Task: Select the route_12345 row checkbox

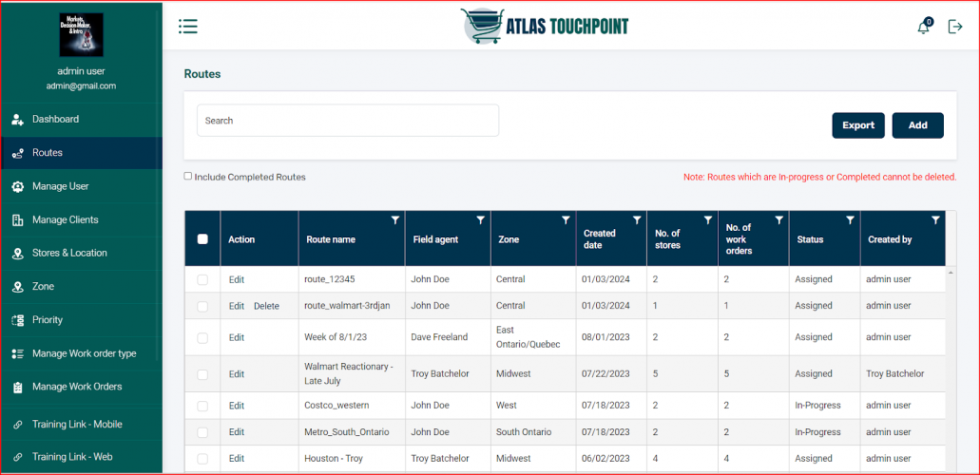Action: point(202,280)
